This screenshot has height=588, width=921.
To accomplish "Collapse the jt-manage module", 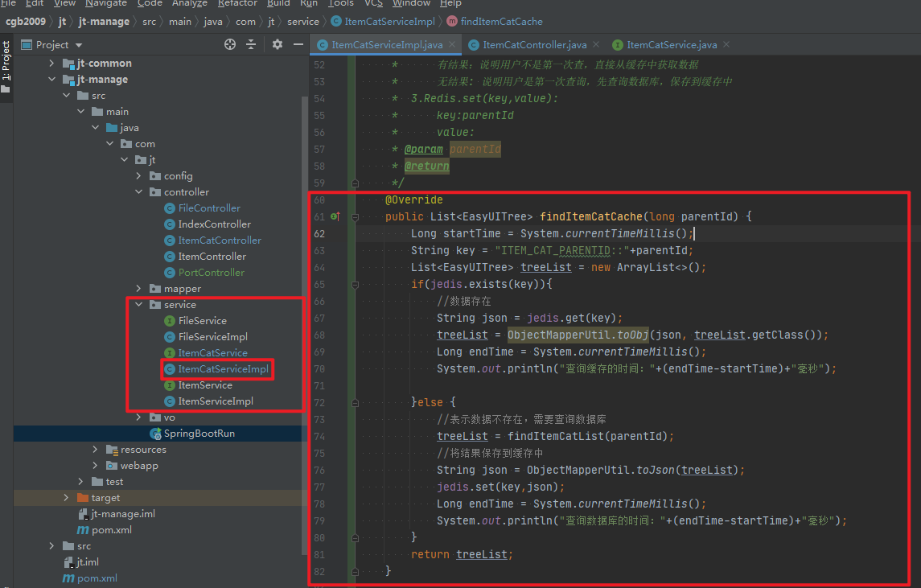I will (x=51, y=80).
